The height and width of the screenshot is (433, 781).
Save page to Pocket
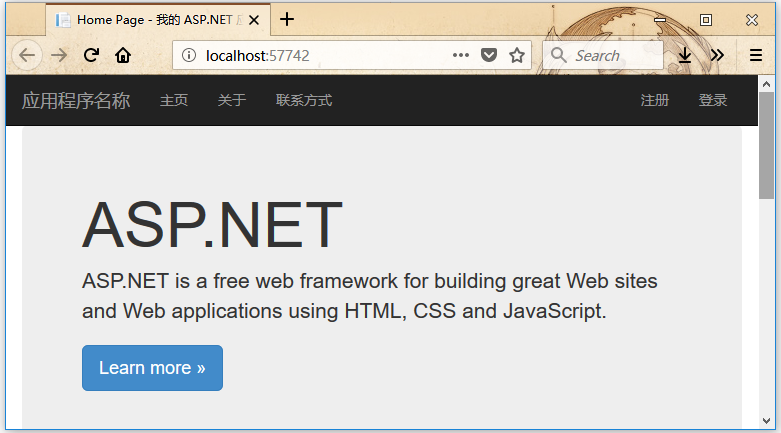point(489,55)
